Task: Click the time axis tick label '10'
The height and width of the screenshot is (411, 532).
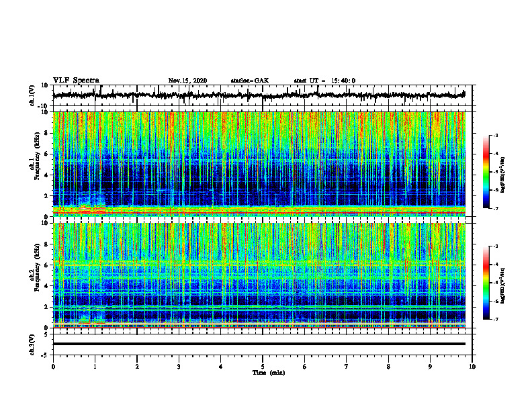Action: coord(472,367)
